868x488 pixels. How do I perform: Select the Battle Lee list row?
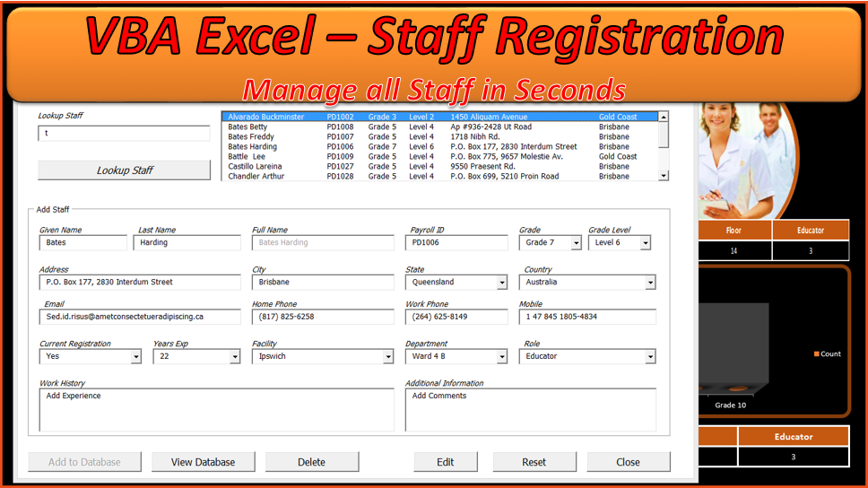(439, 157)
